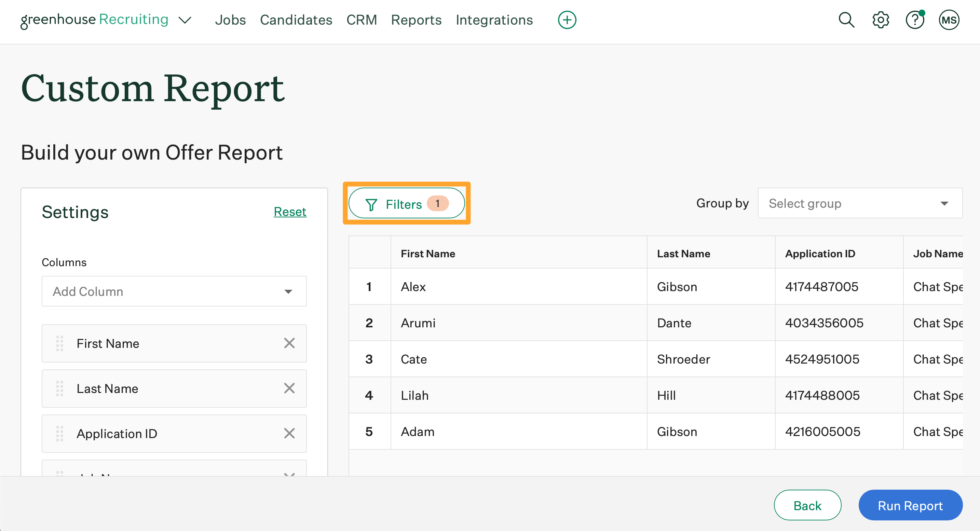980x531 pixels.
Task: Open the Select group dropdown
Action: tap(860, 203)
